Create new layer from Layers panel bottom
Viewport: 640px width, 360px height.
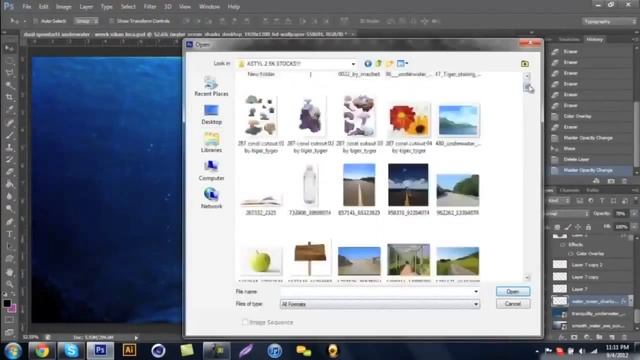612,337
